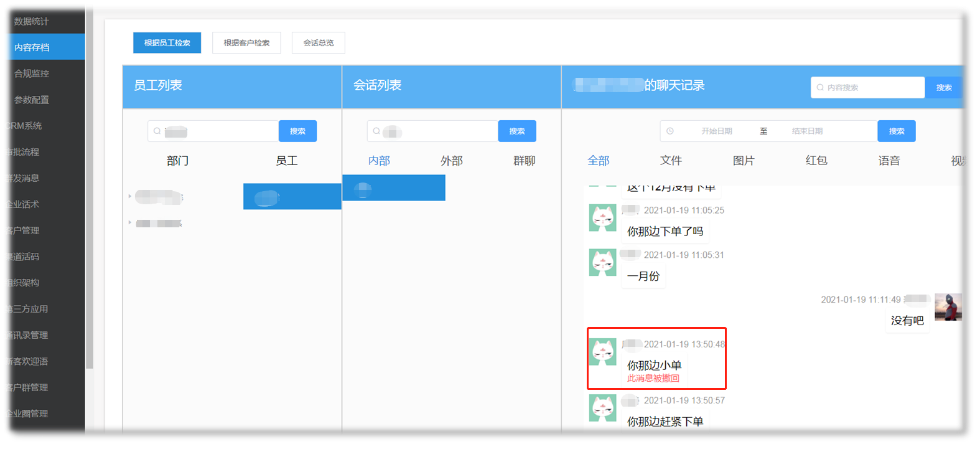
Task: Click 部门 column heading
Action: click(177, 161)
